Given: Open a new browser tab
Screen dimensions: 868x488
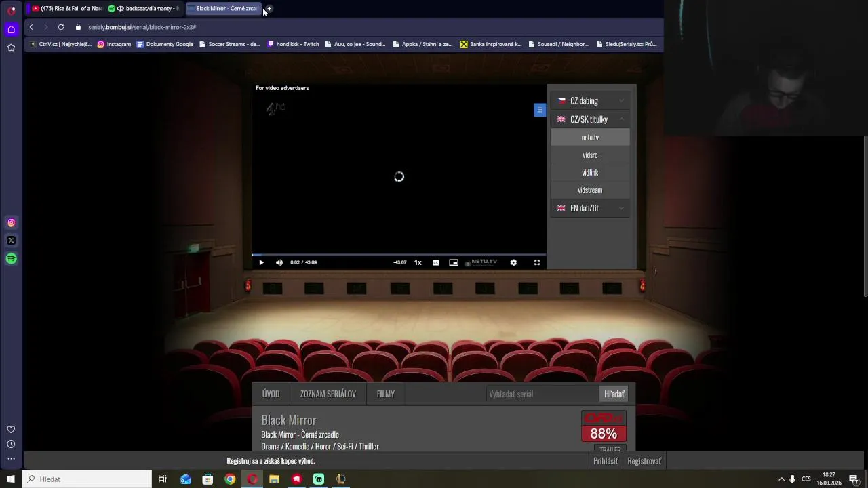Looking at the screenshot, I should [x=269, y=9].
